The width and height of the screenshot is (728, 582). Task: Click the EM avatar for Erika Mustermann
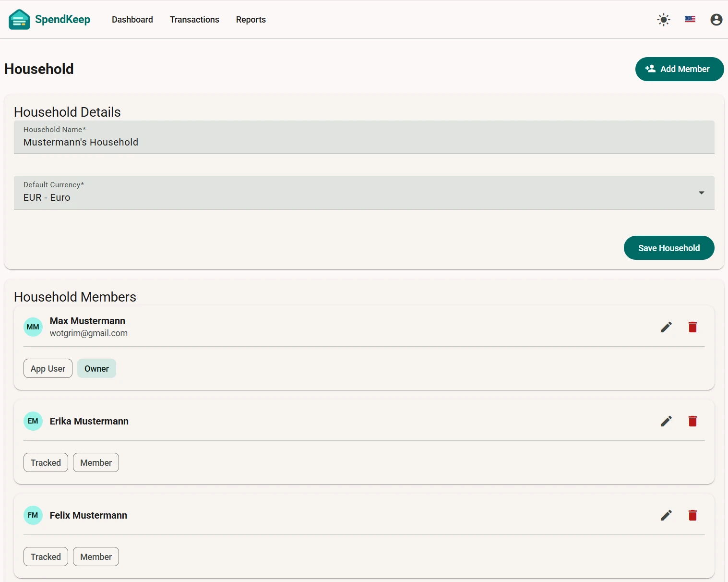33,421
